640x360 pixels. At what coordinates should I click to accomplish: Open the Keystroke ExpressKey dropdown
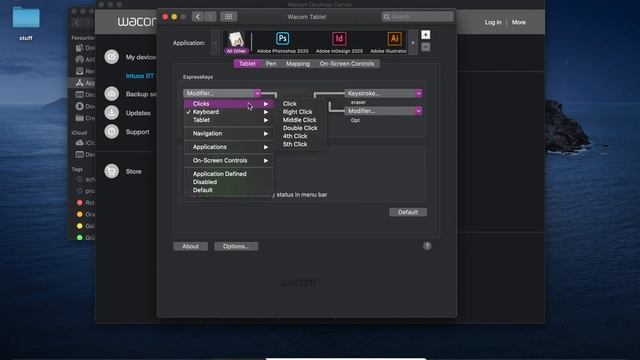tap(383, 93)
